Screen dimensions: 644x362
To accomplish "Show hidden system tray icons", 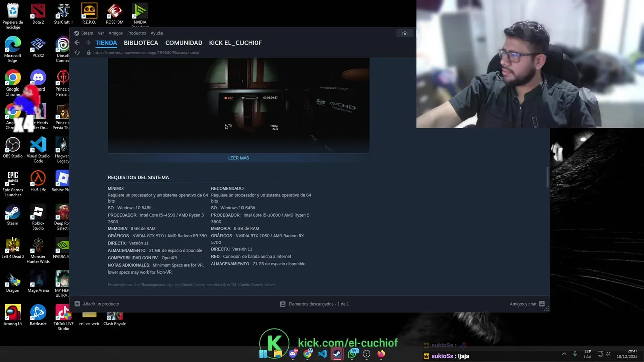I will (x=564, y=354).
